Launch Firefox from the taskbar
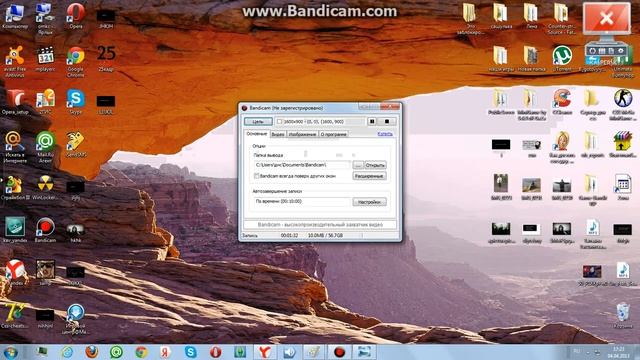This screenshot has height=360, width=640. click(92, 352)
